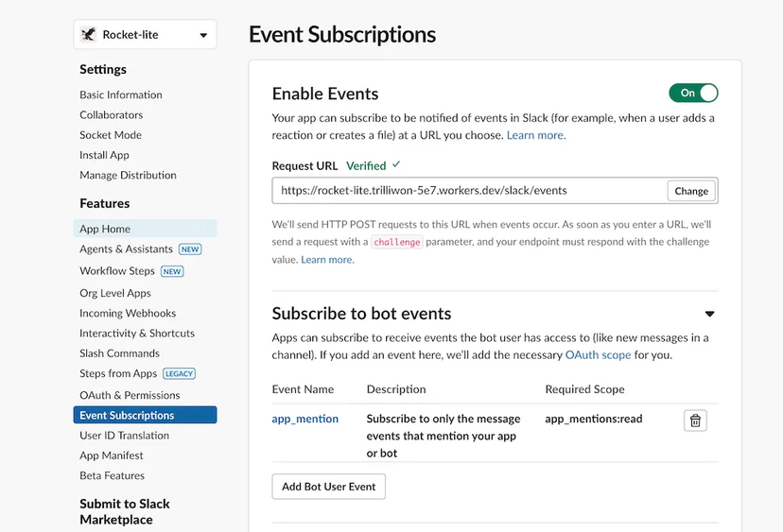Open Learn more link under Enable Events
Viewport: 783px width, 532px height.
pyautogui.click(x=536, y=135)
